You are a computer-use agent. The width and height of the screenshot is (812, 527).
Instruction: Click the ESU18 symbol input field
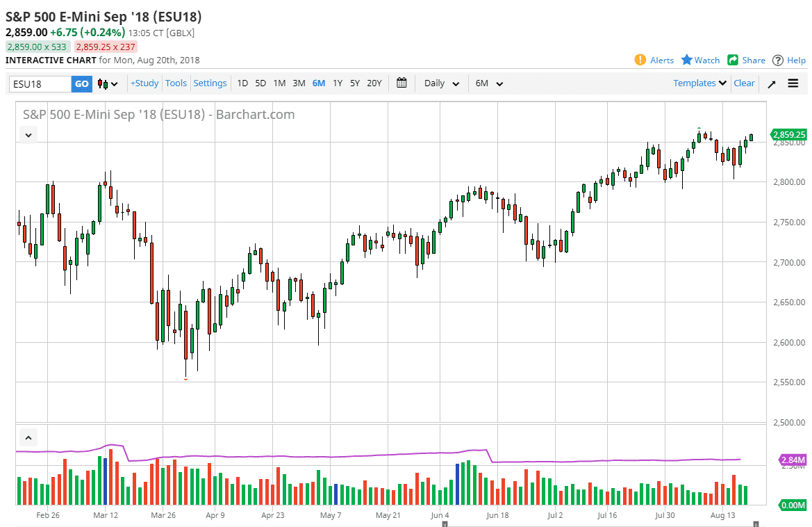pyautogui.click(x=40, y=84)
